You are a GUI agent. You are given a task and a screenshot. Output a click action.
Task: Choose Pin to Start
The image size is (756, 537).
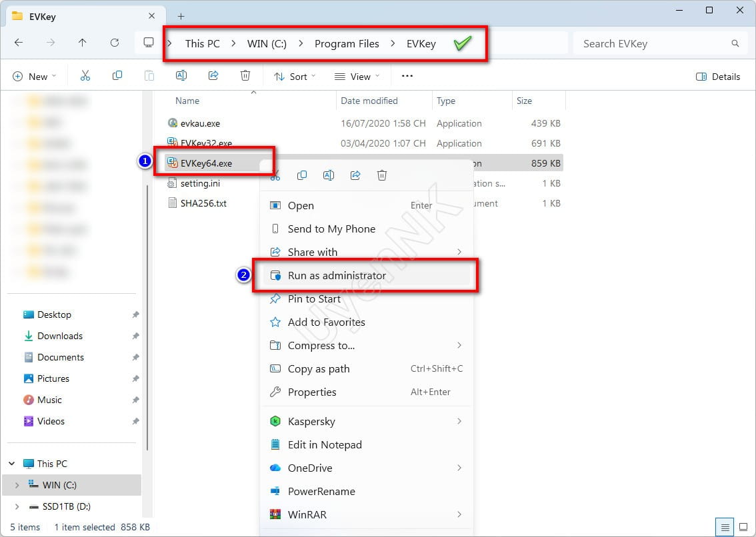point(367,299)
